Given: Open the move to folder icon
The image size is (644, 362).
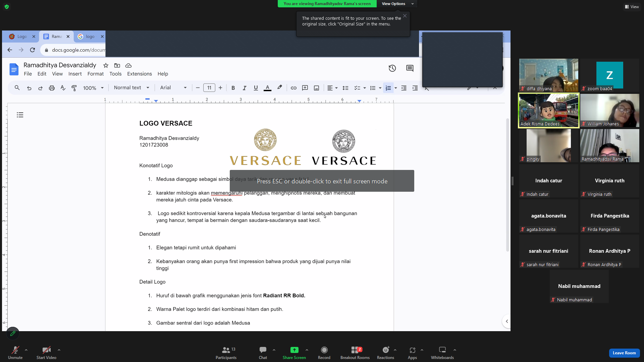Looking at the screenshot, I should coord(117,65).
